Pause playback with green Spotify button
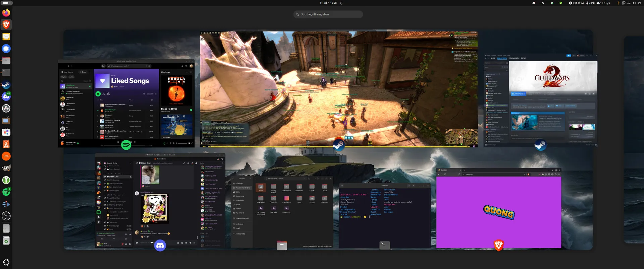 coord(98,94)
